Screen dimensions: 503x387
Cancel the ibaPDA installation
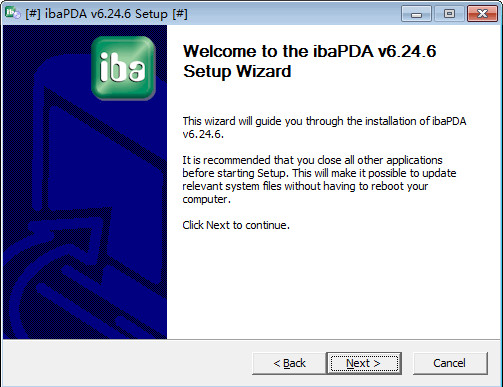coord(450,363)
